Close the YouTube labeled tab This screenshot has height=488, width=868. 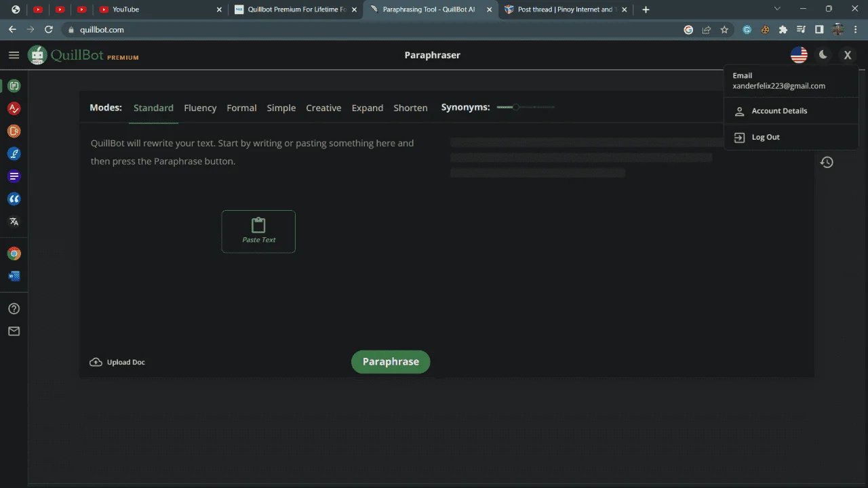click(218, 9)
